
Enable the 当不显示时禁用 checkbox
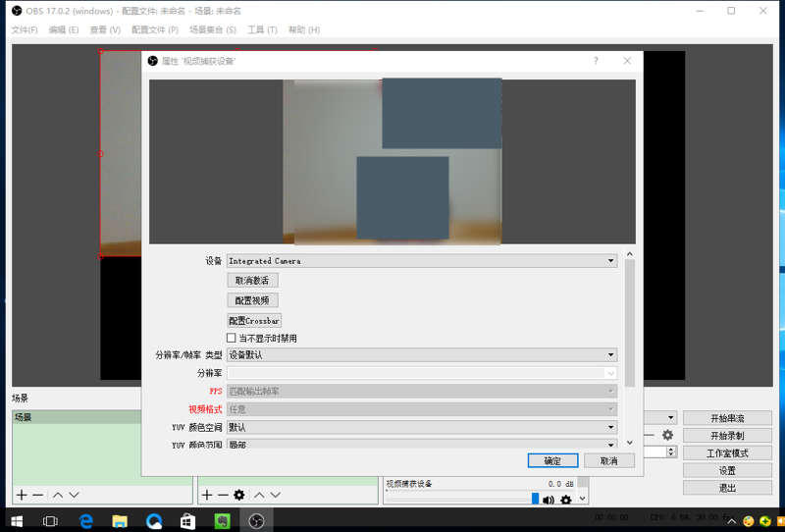(231, 338)
